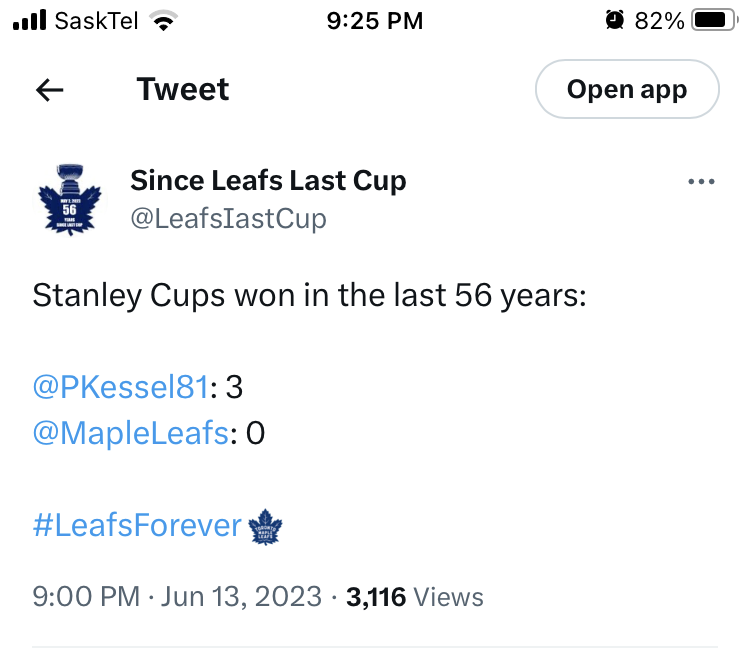Tap the cellular signal bars icon

coord(31,20)
